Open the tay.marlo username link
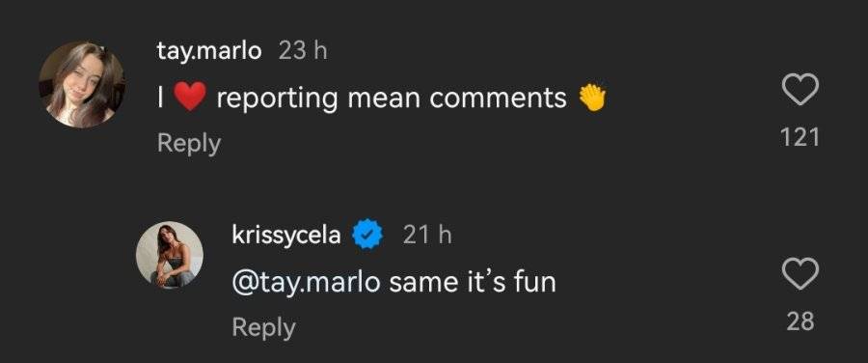Screen dimensions: 868x363 pyautogui.click(x=209, y=51)
